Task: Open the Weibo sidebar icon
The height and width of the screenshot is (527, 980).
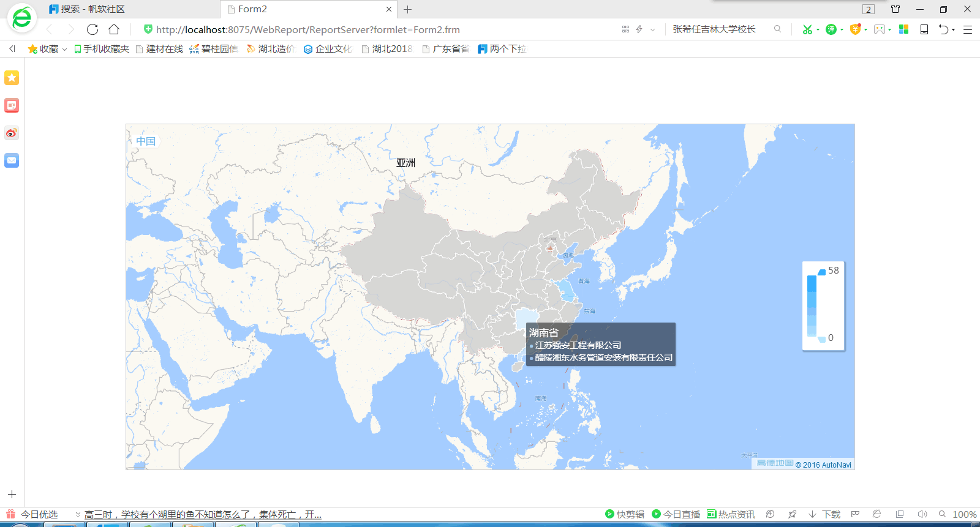Action: click(12, 133)
